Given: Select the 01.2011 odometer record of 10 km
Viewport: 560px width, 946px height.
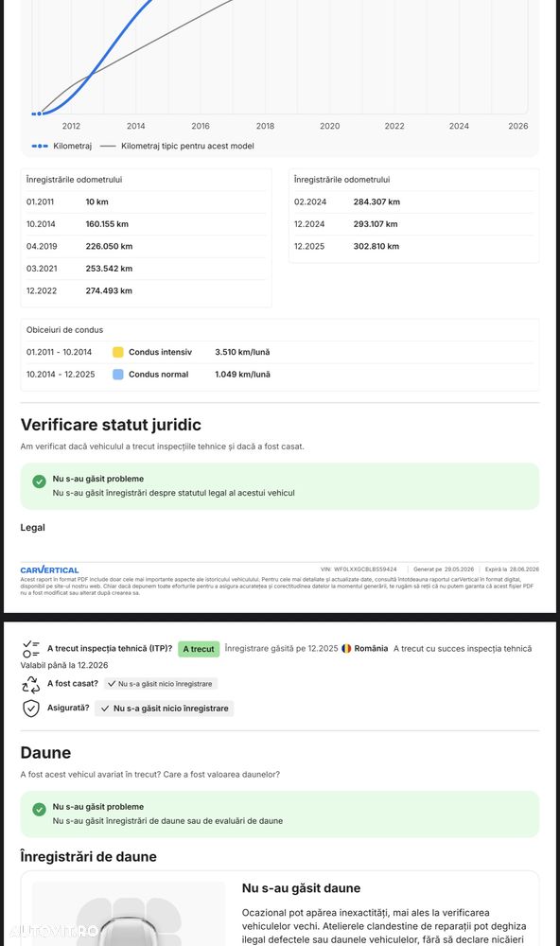Looking at the screenshot, I should pyautogui.click(x=146, y=202).
